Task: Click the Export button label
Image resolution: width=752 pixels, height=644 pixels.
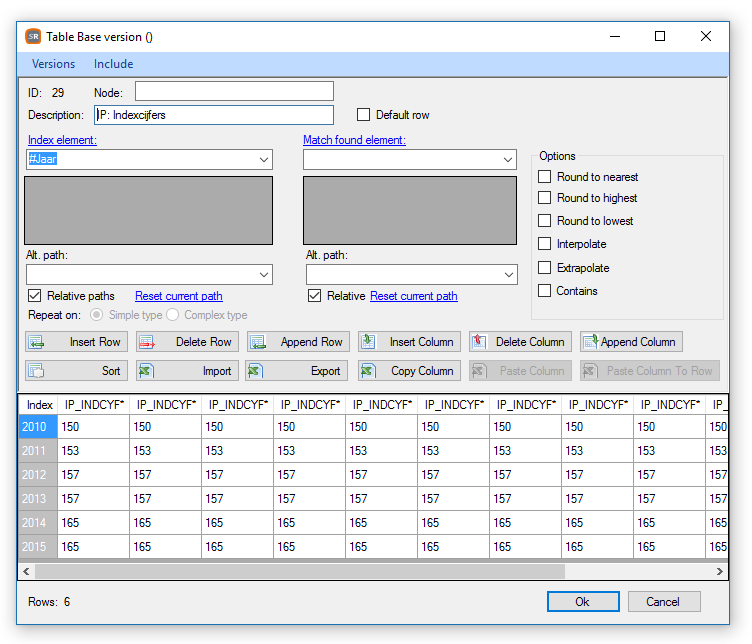Action: 325,371
